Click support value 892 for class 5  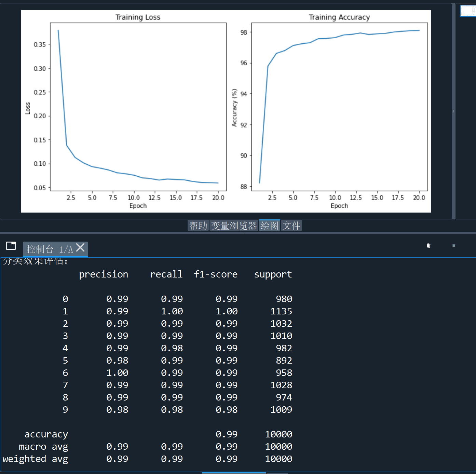(x=284, y=361)
